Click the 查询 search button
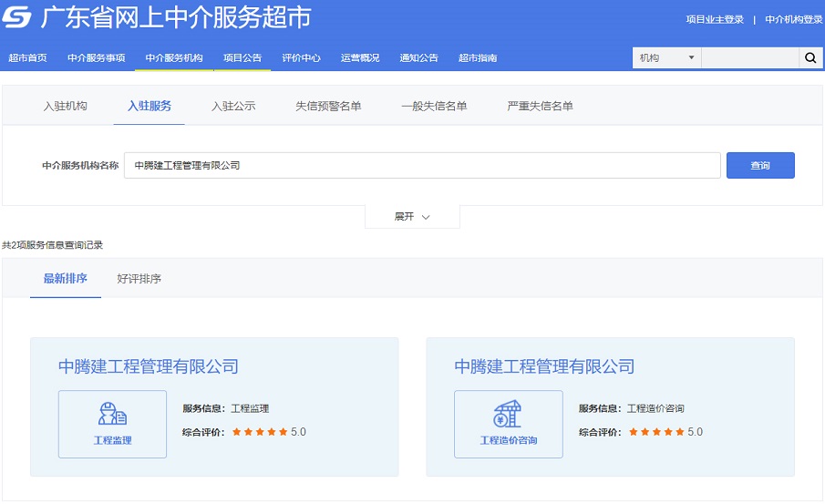 pyautogui.click(x=760, y=166)
